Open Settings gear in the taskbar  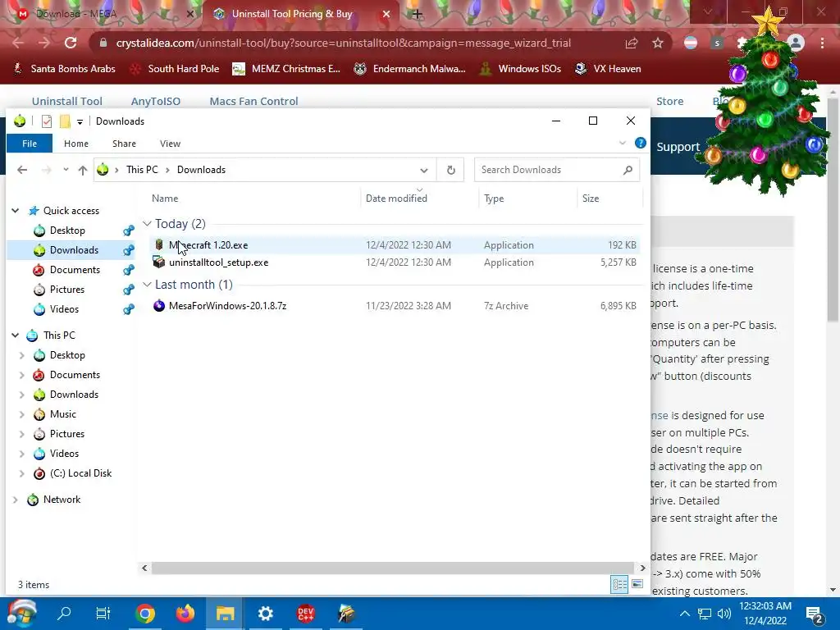(265, 614)
